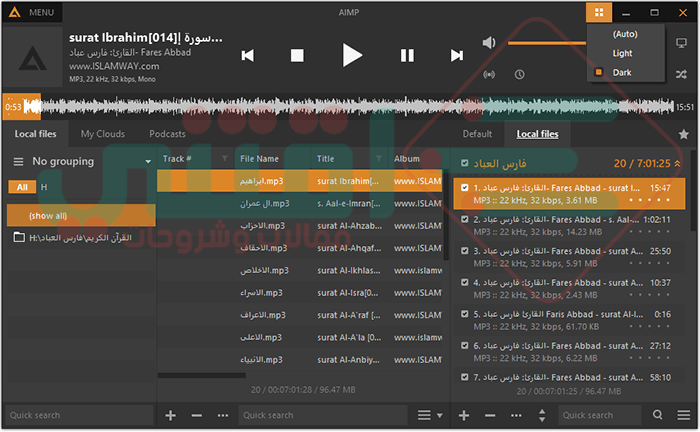700x432 pixels.
Task: Select the surat Al-Isra row
Action: coord(300,293)
